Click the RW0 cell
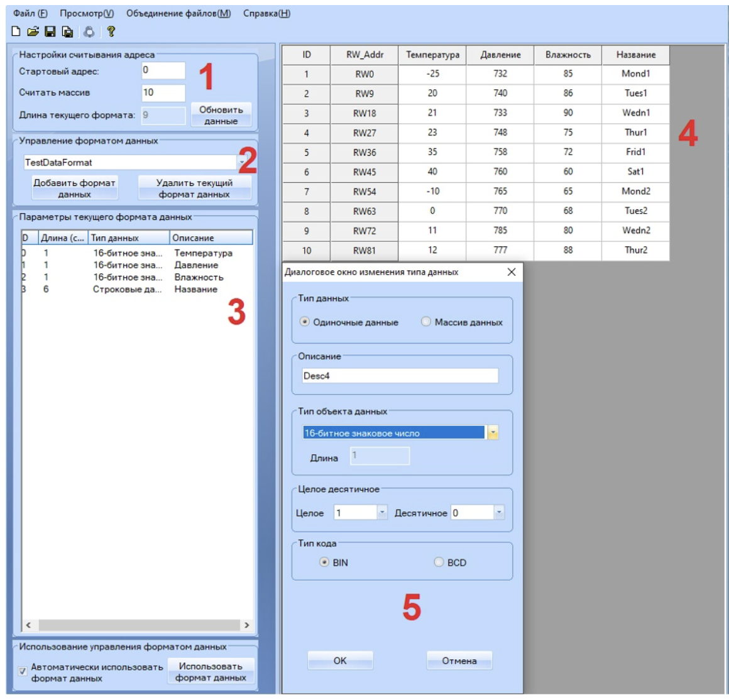729x700 pixels. tap(364, 74)
